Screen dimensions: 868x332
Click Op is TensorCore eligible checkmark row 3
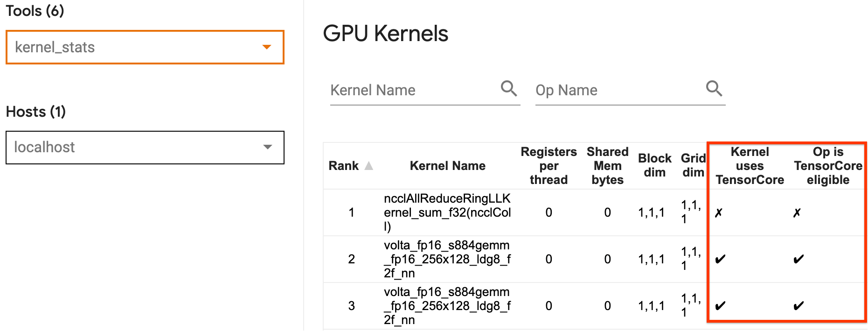pyautogui.click(x=799, y=306)
